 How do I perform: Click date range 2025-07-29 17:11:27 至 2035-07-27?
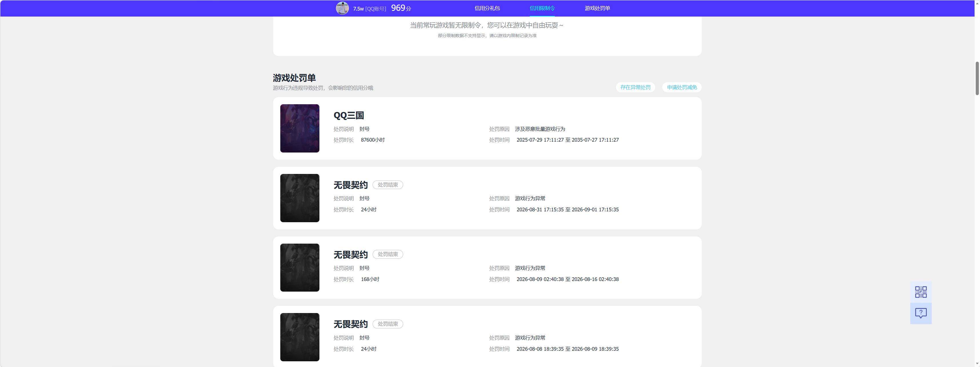click(568, 140)
